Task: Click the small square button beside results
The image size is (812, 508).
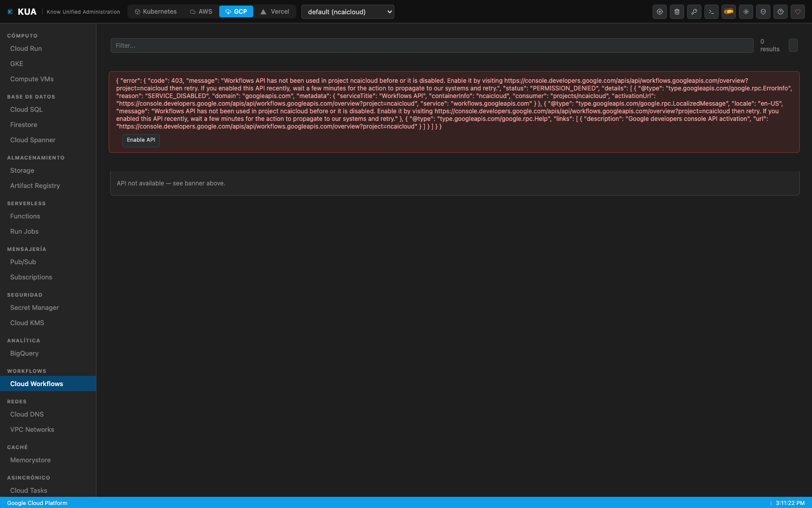Action: (793, 45)
